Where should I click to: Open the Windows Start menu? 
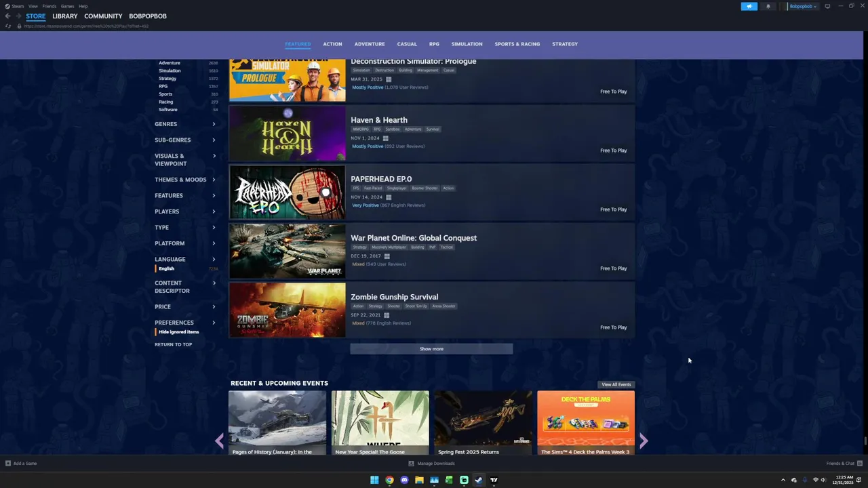[x=374, y=480]
